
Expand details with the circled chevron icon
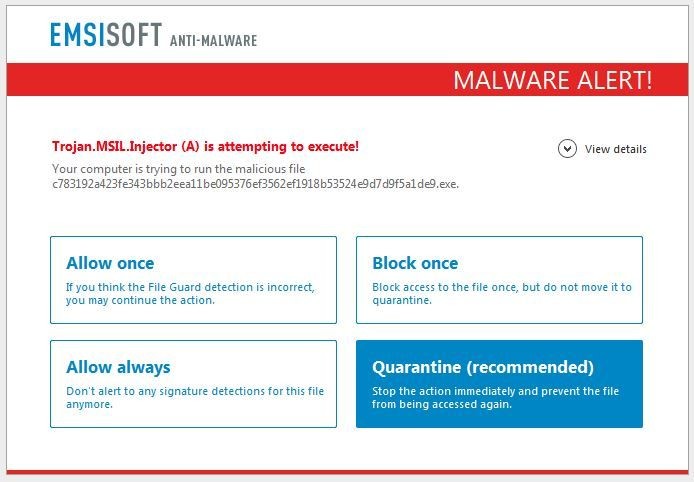click(x=567, y=149)
